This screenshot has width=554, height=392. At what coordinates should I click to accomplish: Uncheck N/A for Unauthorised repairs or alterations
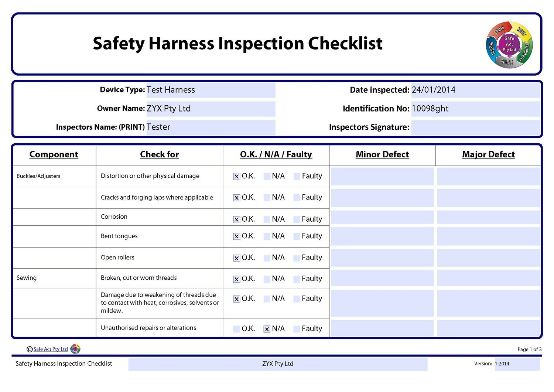(267, 329)
